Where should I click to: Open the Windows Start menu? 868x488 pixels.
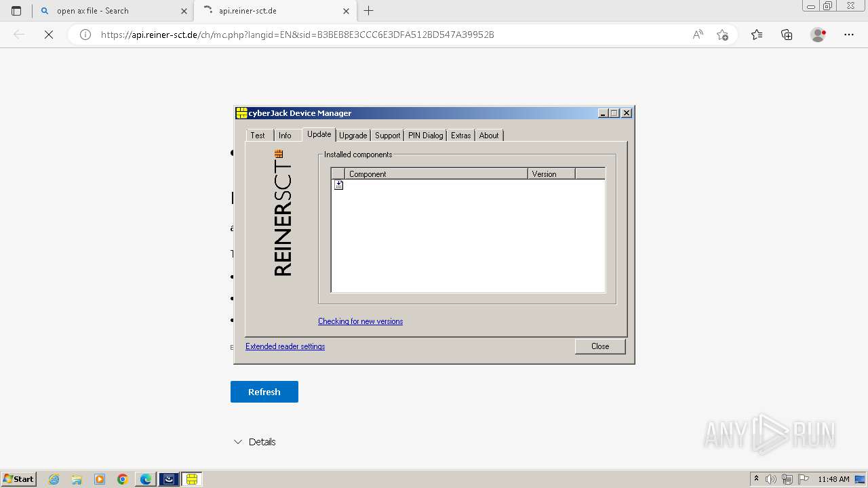(19, 479)
